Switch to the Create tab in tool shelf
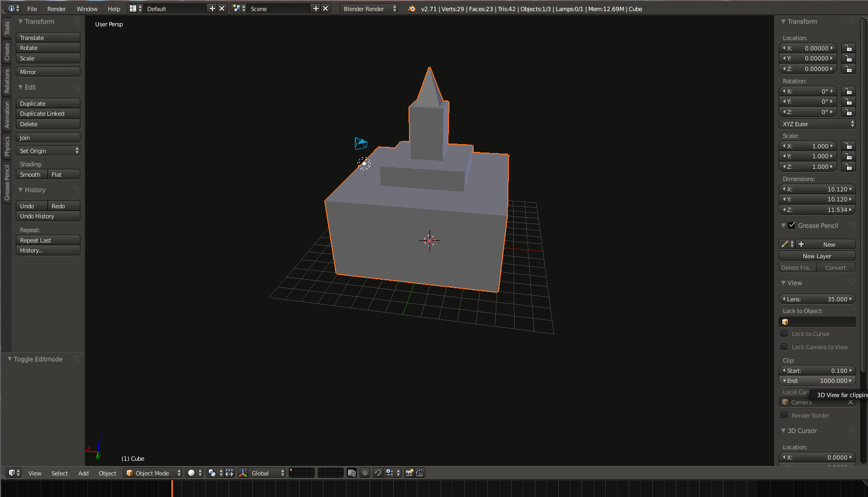Viewport: 868px width, 497px height. coord(7,52)
